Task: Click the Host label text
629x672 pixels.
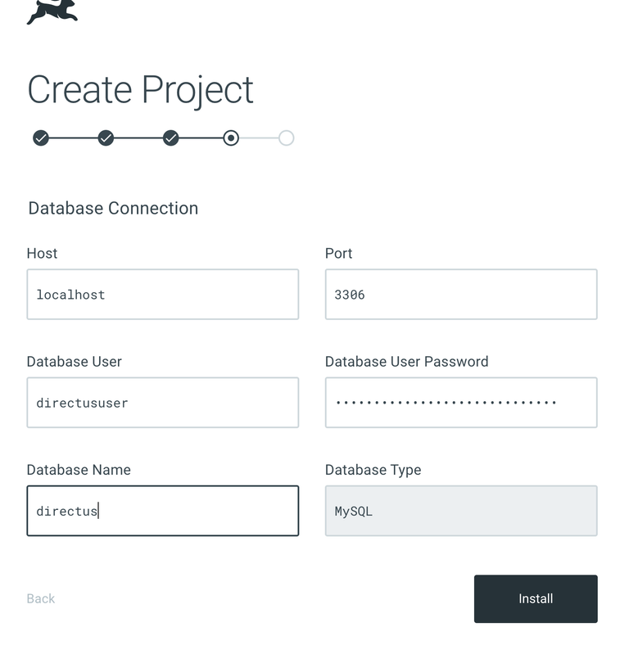Action: (42, 253)
